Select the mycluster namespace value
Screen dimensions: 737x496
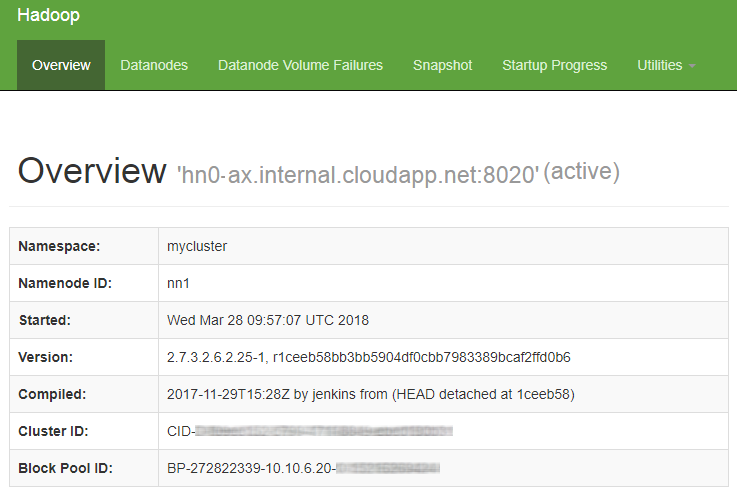click(197, 246)
